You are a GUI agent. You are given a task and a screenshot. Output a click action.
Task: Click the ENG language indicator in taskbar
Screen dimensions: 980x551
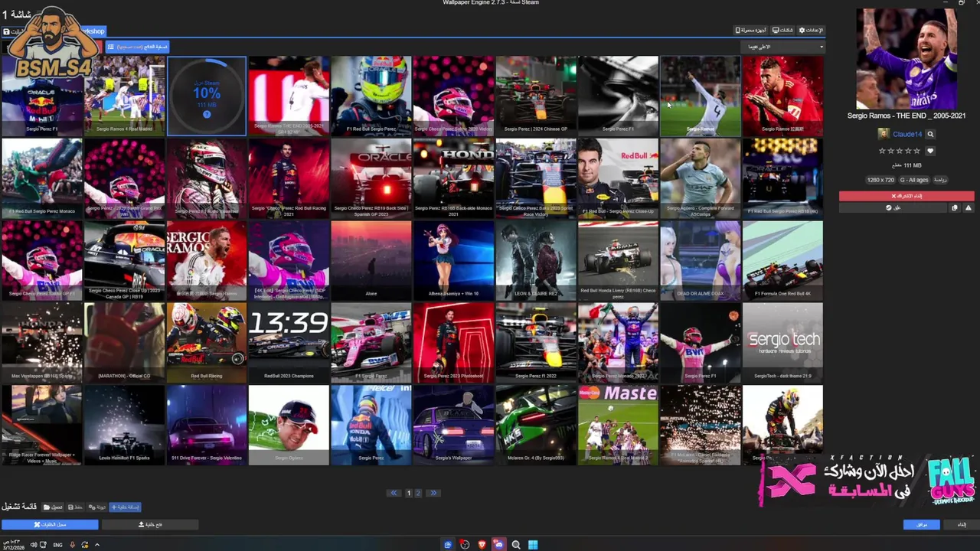click(x=57, y=545)
